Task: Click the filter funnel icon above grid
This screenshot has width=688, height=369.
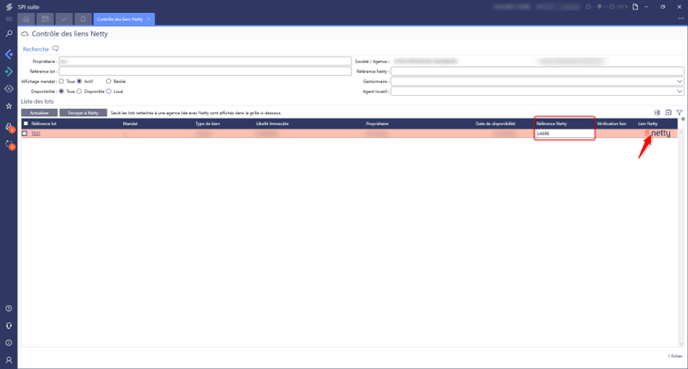Action: coord(679,113)
